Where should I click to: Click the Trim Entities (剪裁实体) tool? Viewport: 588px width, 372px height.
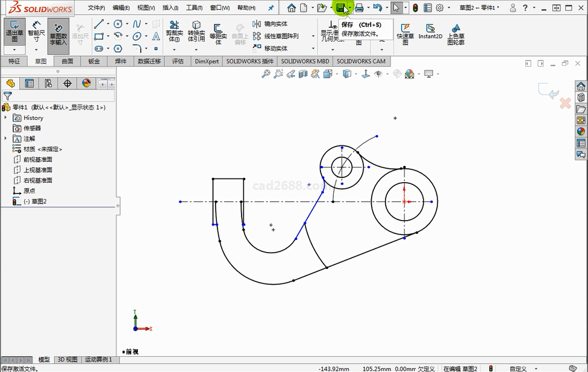tap(174, 31)
